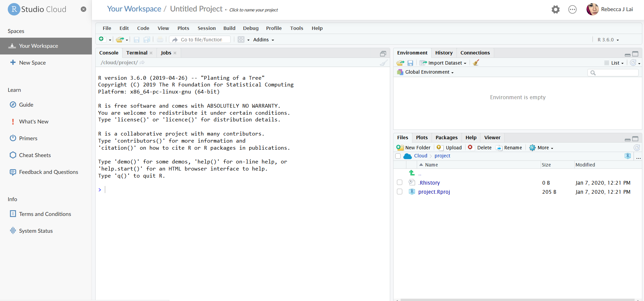This screenshot has height=301, width=644.
Task: Open the project.Rproj file link
Action: pos(434,192)
